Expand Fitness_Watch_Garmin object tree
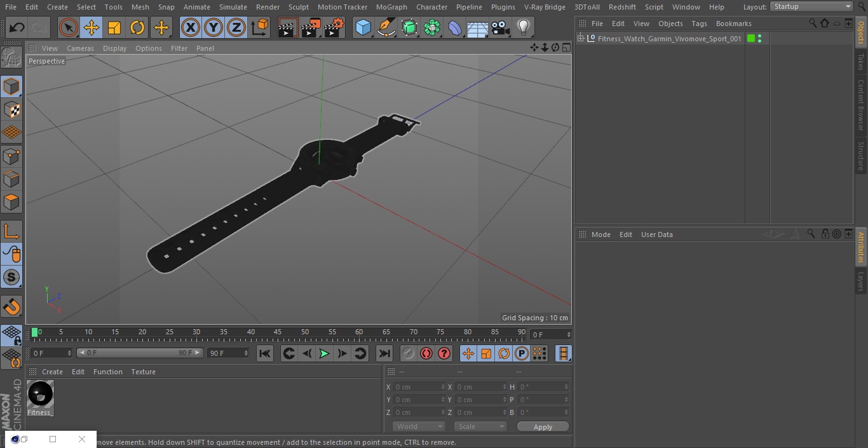Image resolution: width=868 pixels, height=448 pixels. click(x=580, y=39)
